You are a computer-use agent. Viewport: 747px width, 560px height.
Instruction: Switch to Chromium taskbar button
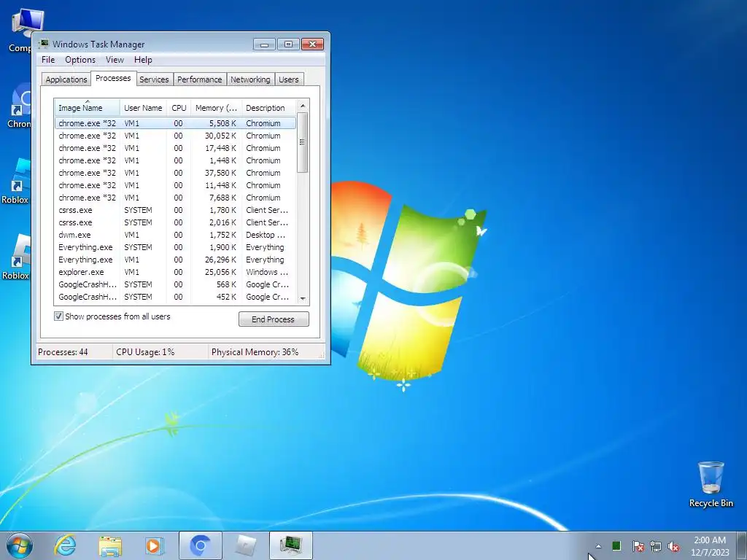coord(200,545)
